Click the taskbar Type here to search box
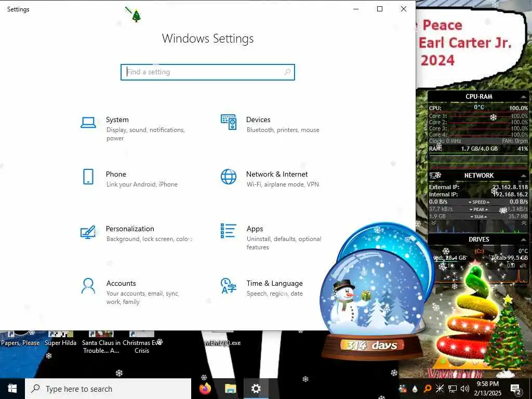 click(108, 389)
